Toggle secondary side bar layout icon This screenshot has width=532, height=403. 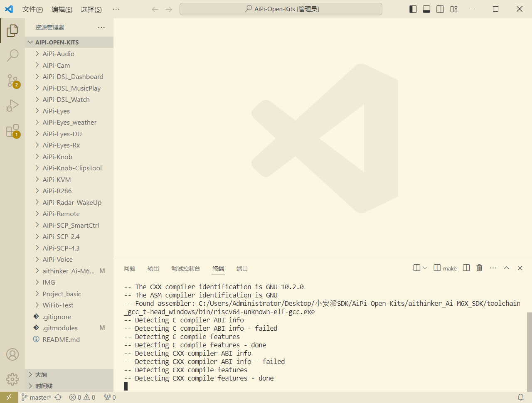pyautogui.click(x=440, y=9)
